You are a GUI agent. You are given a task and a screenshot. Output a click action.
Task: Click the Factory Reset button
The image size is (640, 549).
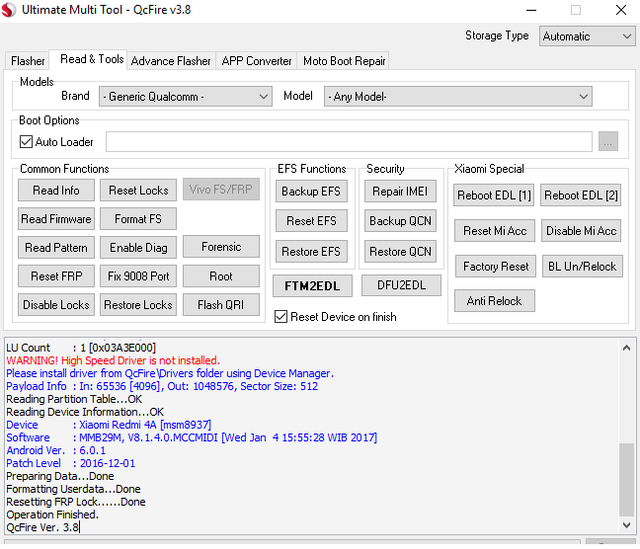(496, 266)
